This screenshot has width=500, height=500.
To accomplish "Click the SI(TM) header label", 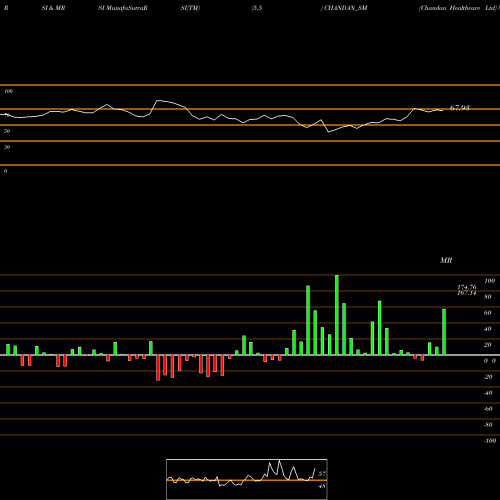I will pos(190,8).
